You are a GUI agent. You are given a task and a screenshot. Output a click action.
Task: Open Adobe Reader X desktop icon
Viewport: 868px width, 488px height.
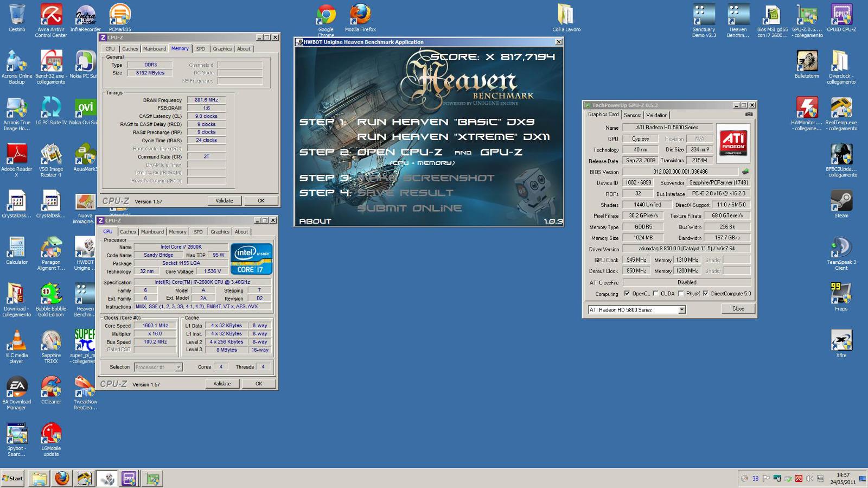pos(17,161)
